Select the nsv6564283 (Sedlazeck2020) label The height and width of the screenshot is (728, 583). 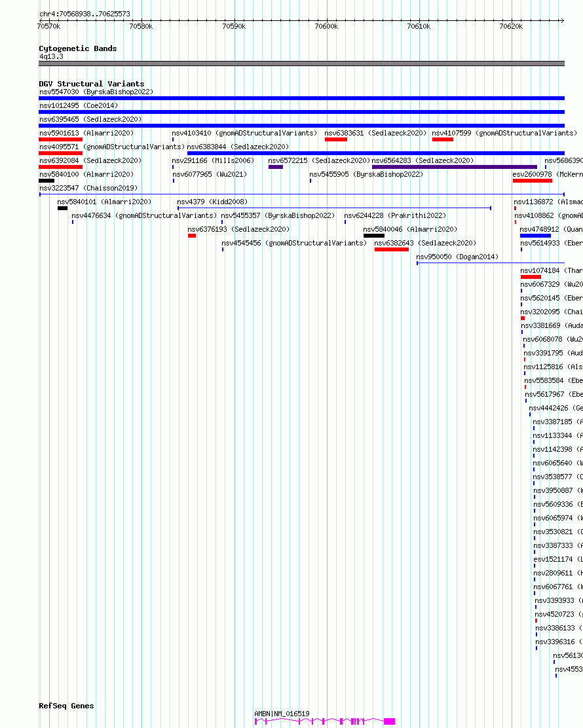(423, 160)
